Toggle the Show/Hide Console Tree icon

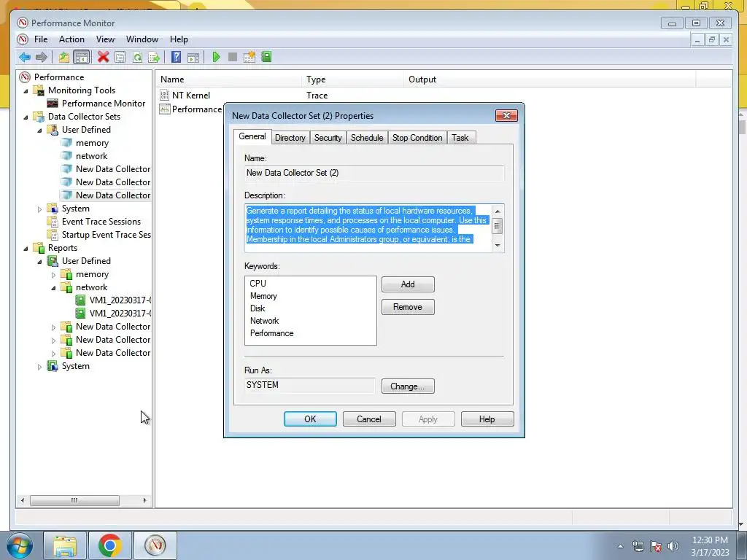point(82,57)
